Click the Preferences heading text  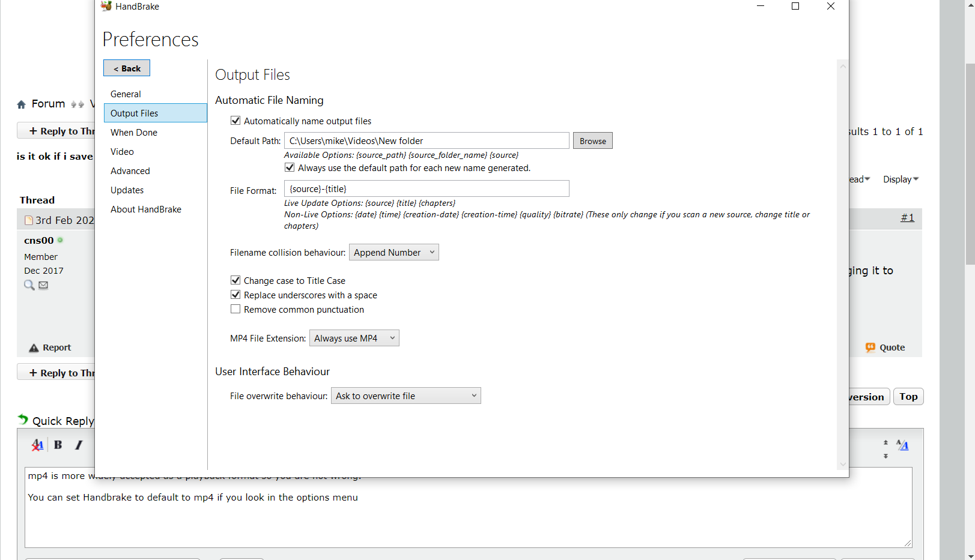coord(150,40)
